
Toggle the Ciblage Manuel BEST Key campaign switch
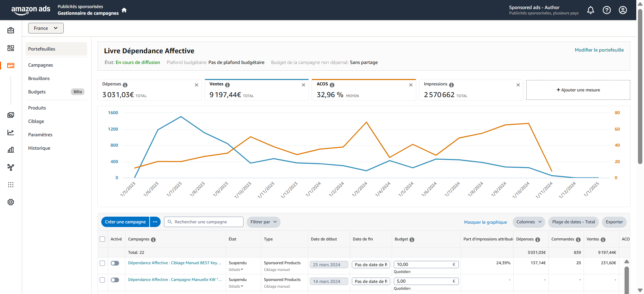click(115, 263)
